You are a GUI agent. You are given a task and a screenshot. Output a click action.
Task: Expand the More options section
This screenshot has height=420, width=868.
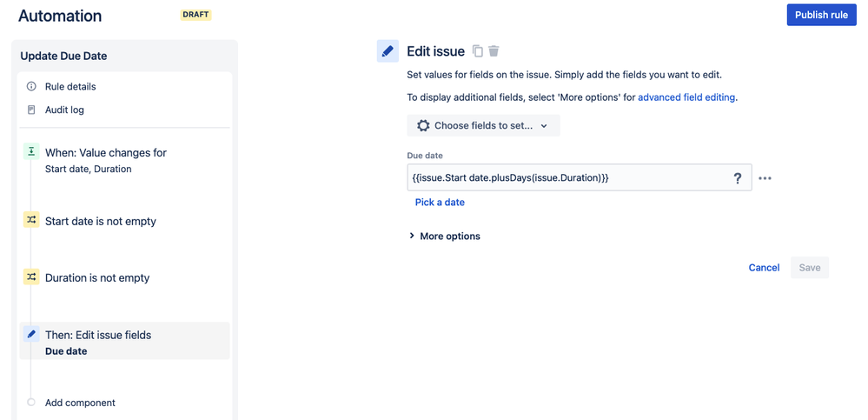coord(445,236)
